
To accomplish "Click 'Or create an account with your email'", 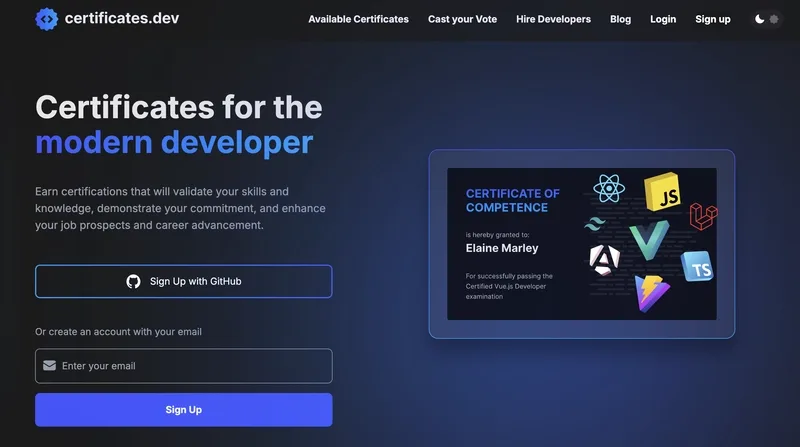I will 118,332.
